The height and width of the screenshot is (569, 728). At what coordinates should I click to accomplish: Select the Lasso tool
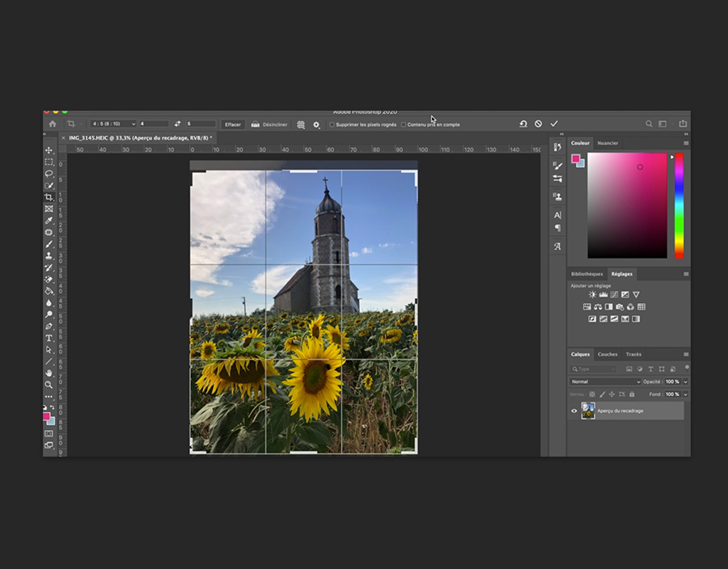pos(49,174)
